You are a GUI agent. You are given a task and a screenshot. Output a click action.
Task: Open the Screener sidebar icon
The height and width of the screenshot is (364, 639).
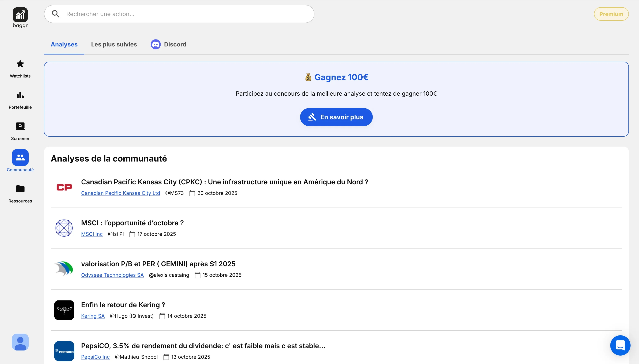(20, 126)
